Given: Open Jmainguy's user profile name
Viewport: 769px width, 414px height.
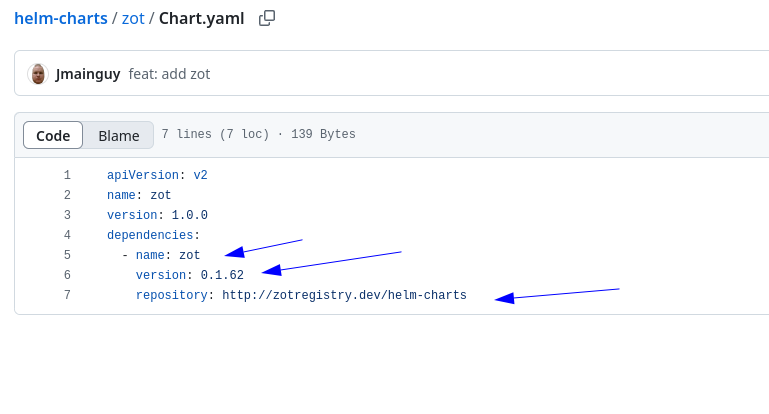Looking at the screenshot, I should [88, 74].
